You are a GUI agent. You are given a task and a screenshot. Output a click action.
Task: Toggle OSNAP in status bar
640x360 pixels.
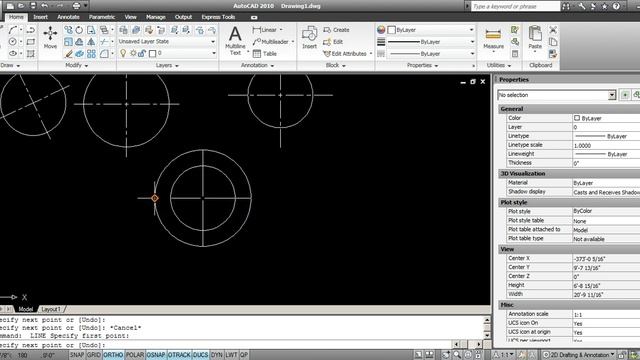(x=156, y=355)
